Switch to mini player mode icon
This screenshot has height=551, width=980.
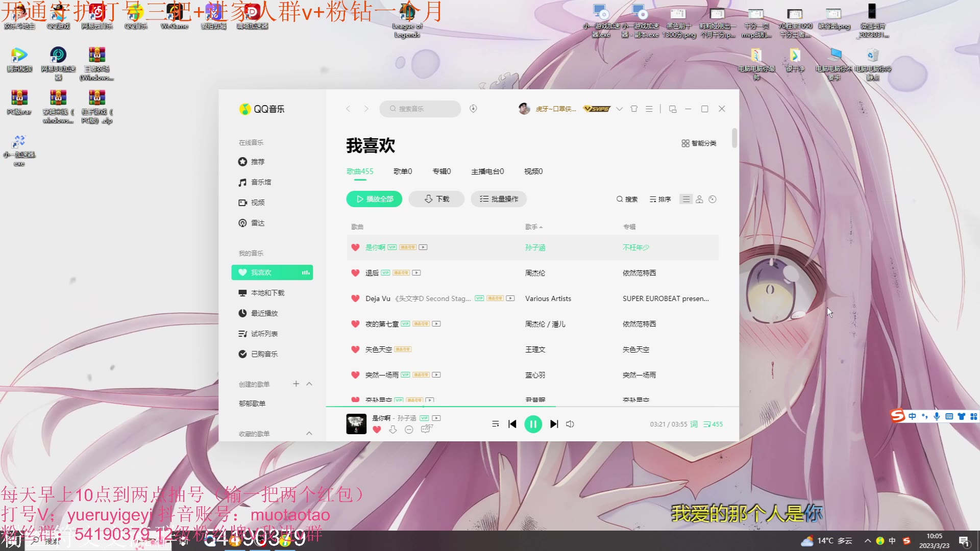click(673, 109)
